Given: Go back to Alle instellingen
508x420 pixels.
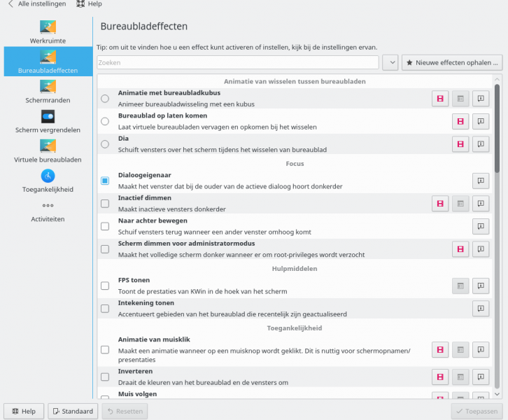Looking at the screenshot, I should (37, 4).
